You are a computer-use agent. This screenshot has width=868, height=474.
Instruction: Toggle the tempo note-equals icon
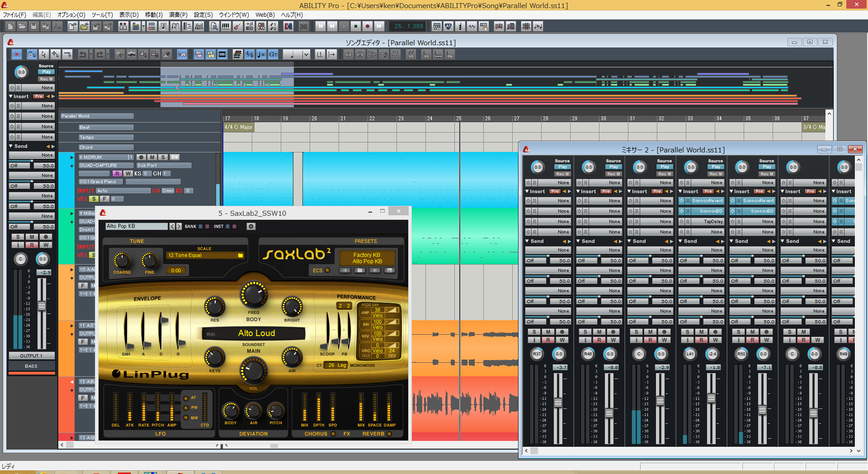(x=261, y=54)
